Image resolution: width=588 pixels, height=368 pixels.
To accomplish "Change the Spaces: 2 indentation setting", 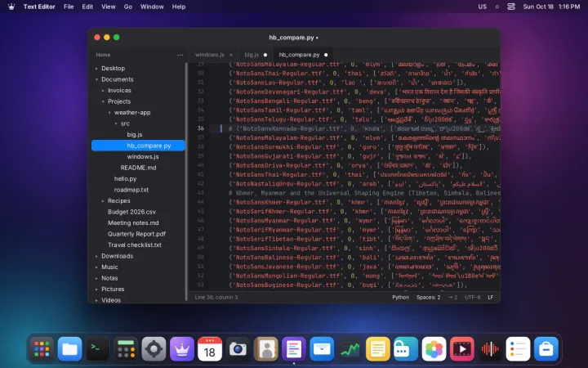I will [x=428, y=297].
